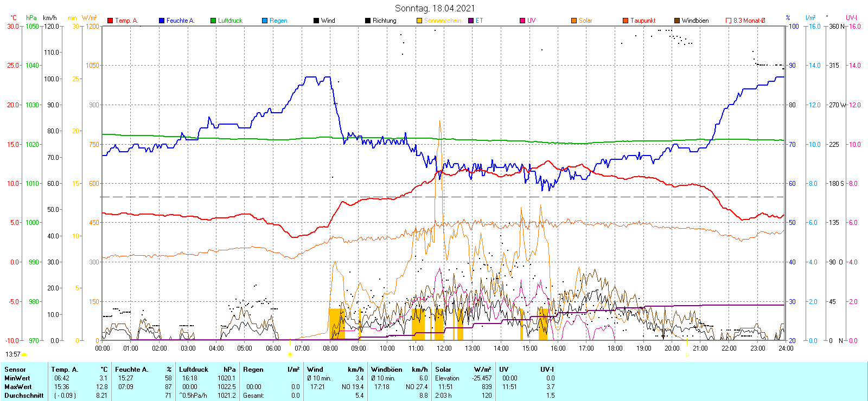Click the solar Elevation label
The height and width of the screenshot is (401, 868).
[x=447, y=378]
